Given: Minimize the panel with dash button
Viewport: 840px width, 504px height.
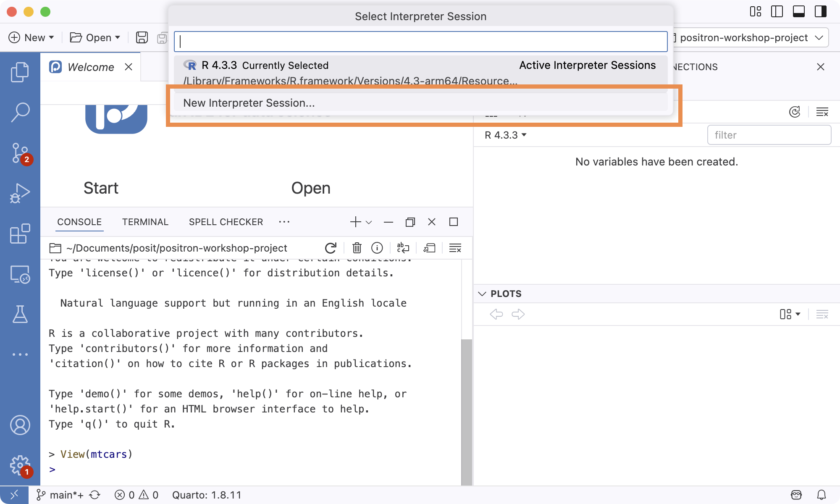Looking at the screenshot, I should (x=388, y=222).
